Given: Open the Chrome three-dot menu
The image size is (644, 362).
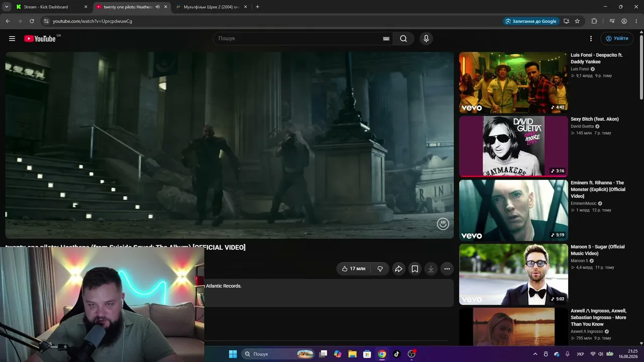Looking at the screenshot, I should pos(636,21).
